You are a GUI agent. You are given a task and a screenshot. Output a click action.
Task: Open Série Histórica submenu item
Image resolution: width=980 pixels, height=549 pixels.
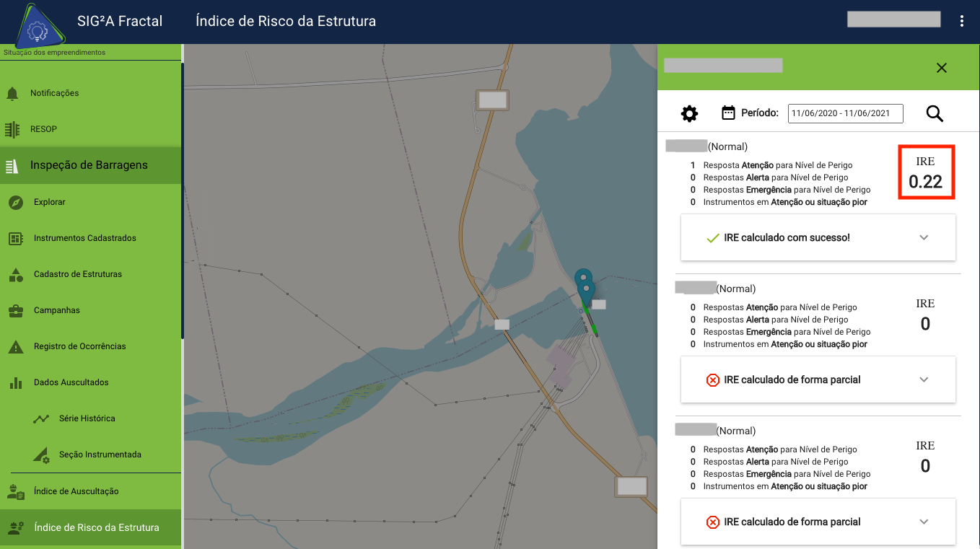[x=90, y=418]
